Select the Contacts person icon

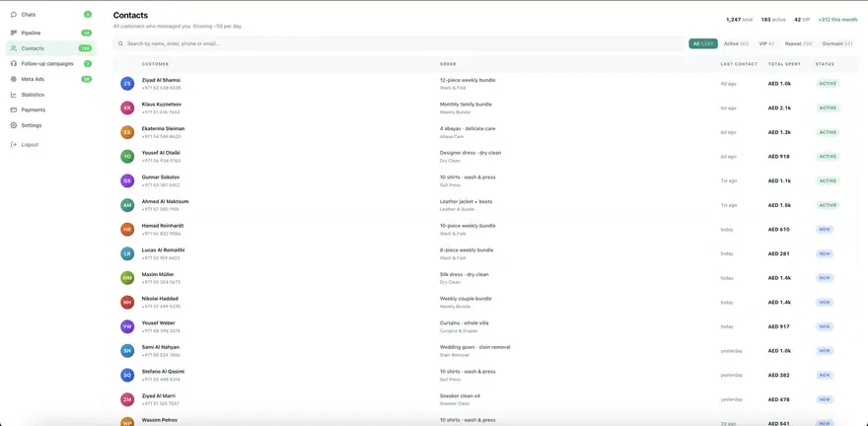pyautogui.click(x=14, y=48)
